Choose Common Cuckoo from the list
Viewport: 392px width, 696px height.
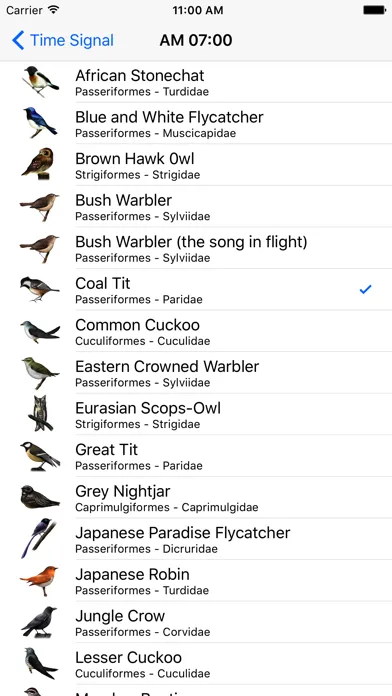coord(196,331)
